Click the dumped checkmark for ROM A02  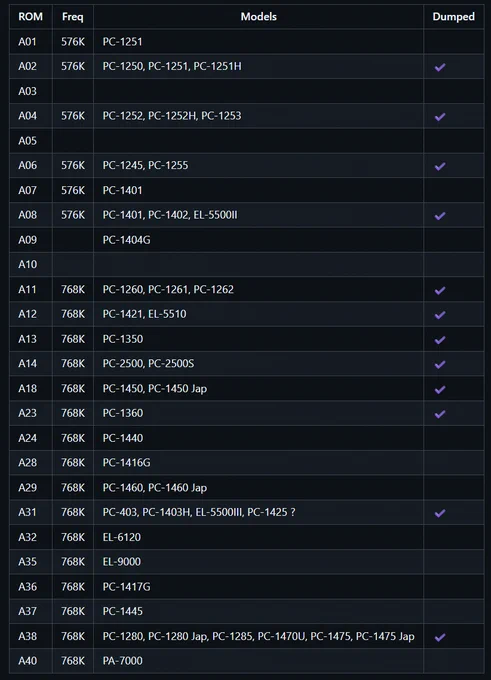440,67
